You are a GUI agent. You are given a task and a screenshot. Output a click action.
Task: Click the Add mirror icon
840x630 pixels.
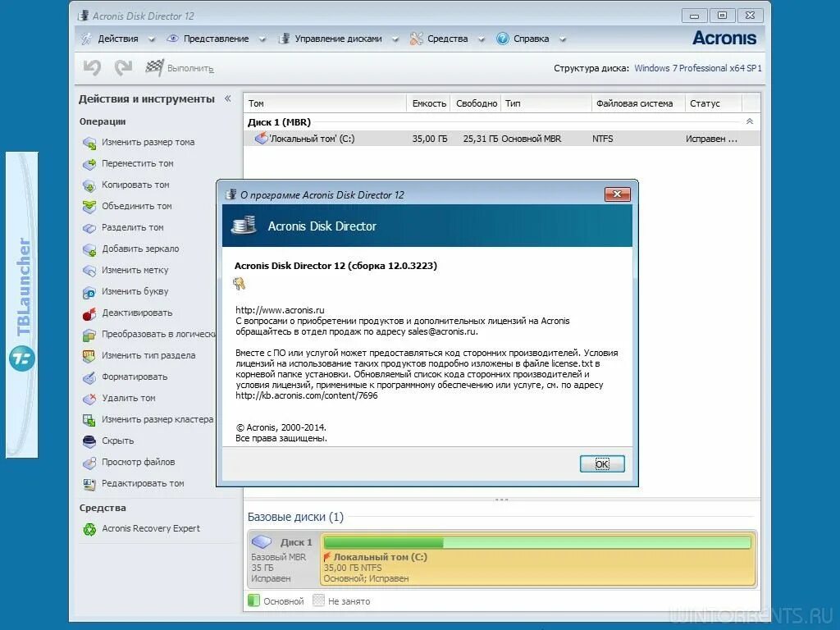pyautogui.click(x=89, y=249)
